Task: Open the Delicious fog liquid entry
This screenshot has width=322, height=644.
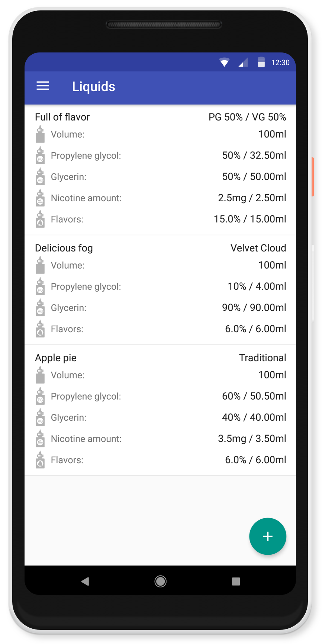Action: 160,290
